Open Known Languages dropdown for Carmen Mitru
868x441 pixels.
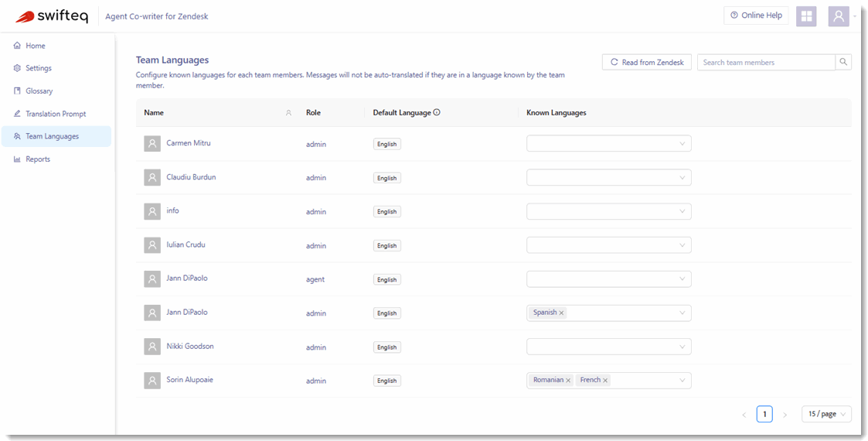tap(609, 143)
